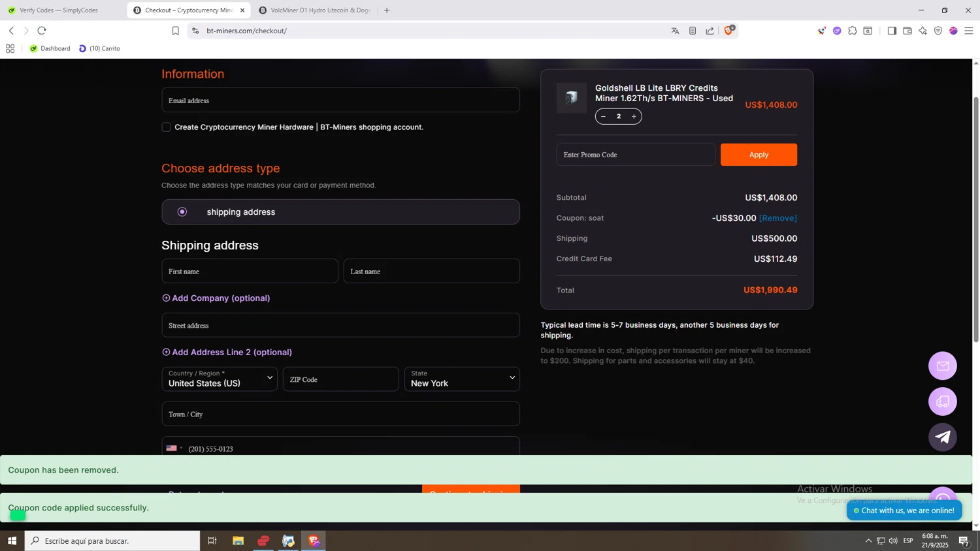Focus the Email address field

(x=340, y=100)
